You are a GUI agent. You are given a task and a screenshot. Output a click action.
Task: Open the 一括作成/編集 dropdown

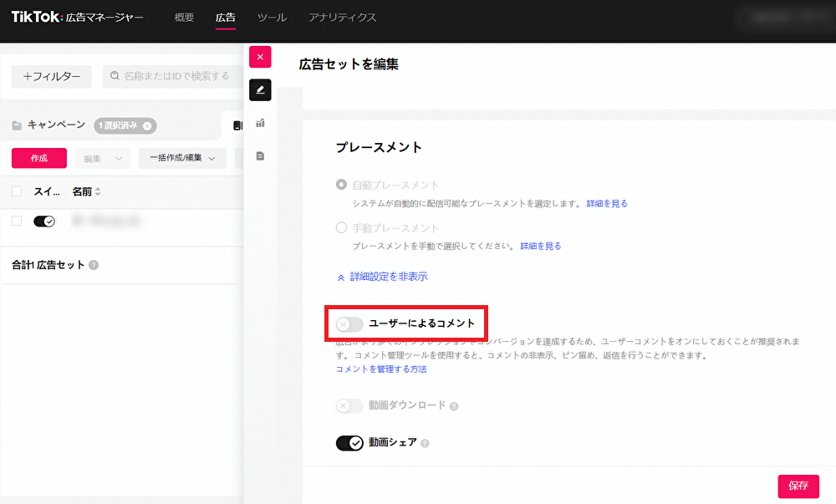tap(182, 158)
